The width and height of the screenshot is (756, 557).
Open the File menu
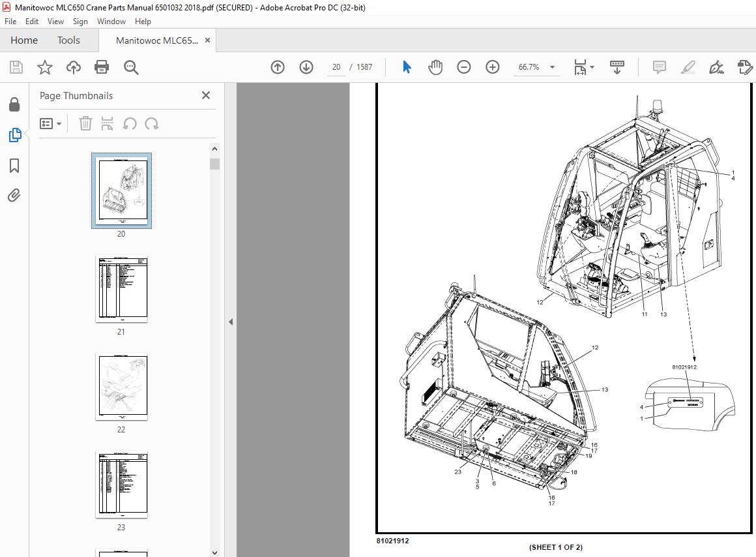tap(10, 22)
